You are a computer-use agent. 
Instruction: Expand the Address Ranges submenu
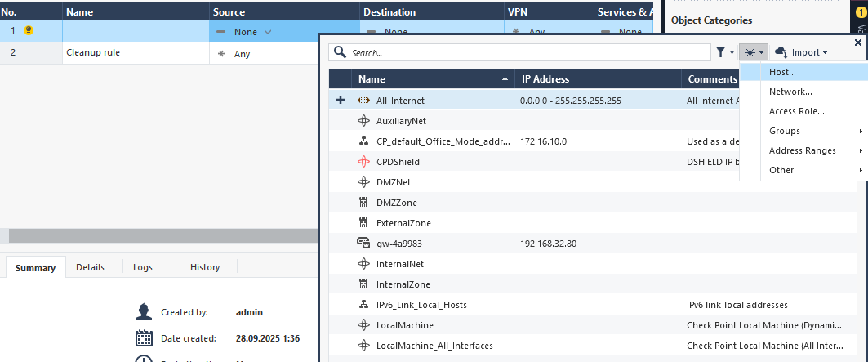tap(803, 150)
